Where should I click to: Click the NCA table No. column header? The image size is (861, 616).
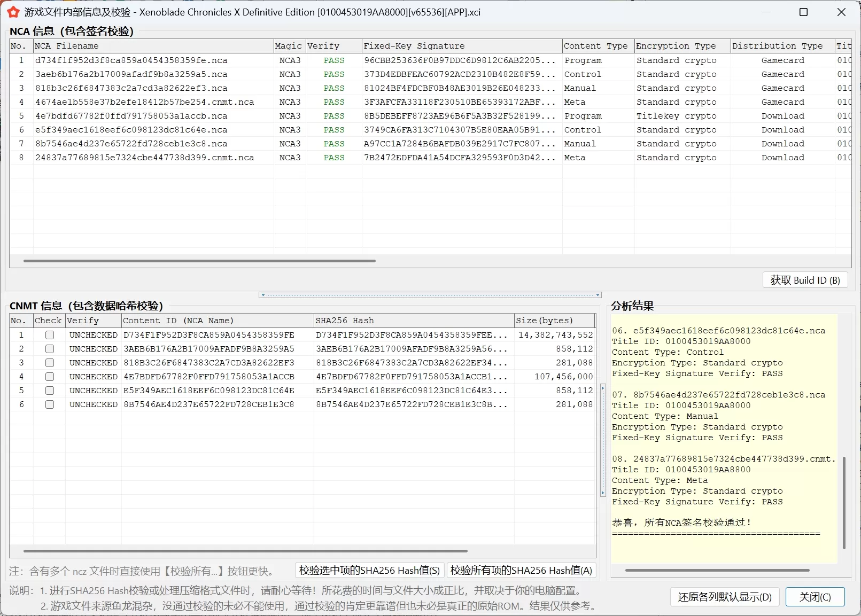tap(21, 46)
